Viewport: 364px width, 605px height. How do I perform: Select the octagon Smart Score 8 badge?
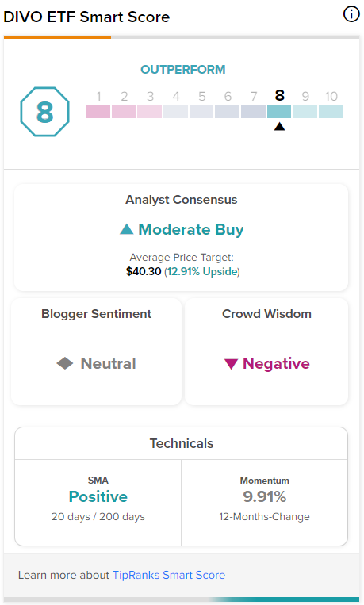(x=44, y=112)
